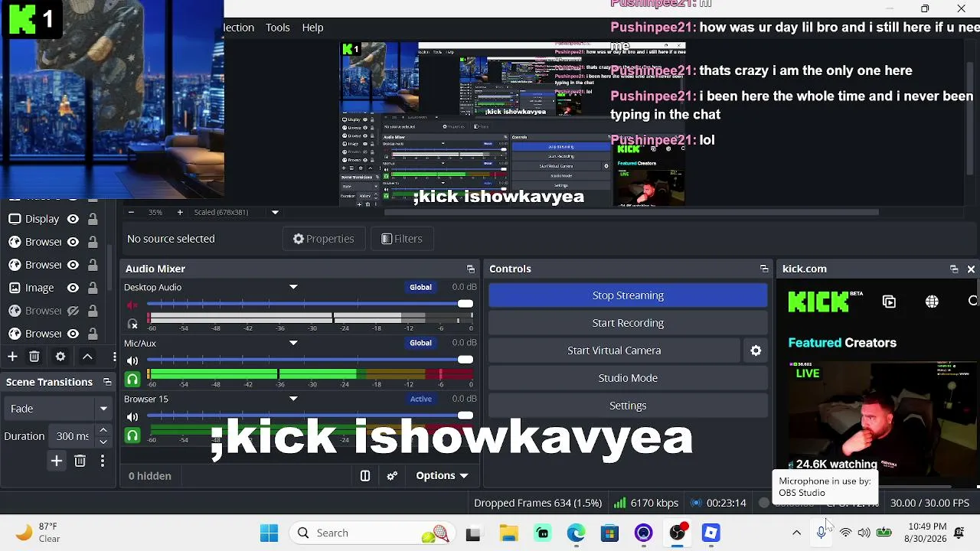Float the kick.com dock
This screenshot has height=551, width=980.
click(x=954, y=269)
